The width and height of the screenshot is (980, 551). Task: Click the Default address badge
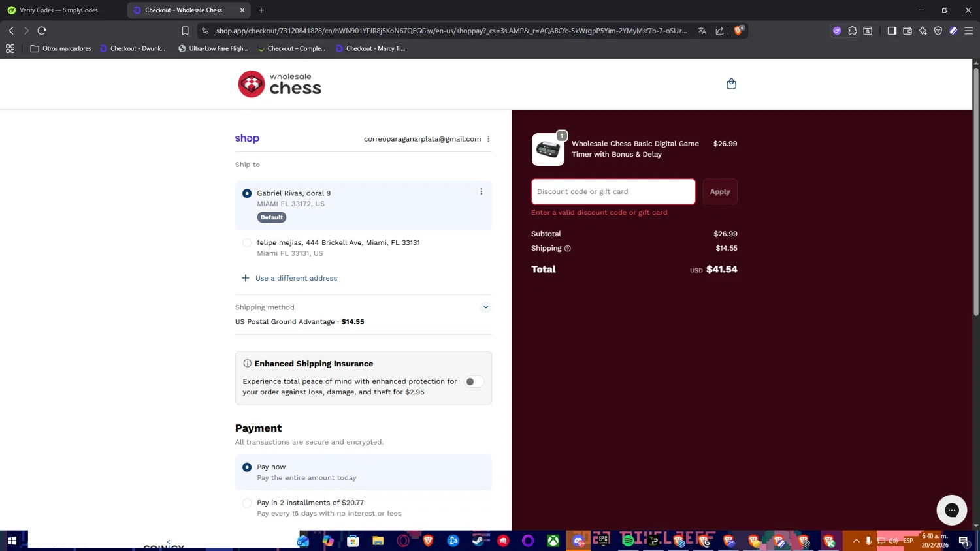pos(272,217)
